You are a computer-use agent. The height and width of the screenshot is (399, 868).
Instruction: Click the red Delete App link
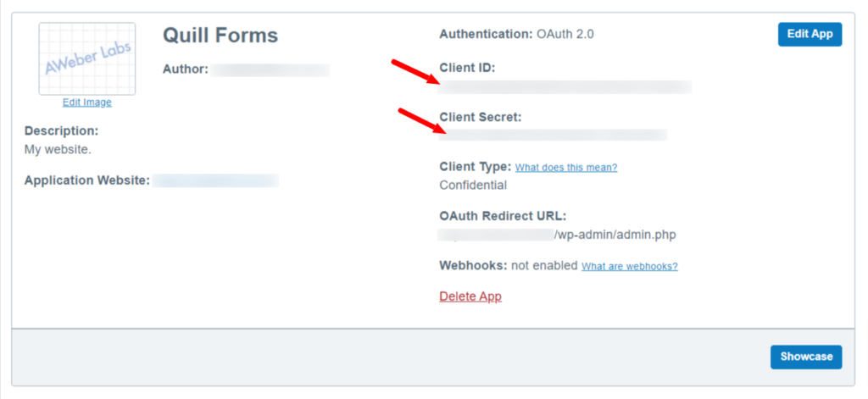pos(470,296)
